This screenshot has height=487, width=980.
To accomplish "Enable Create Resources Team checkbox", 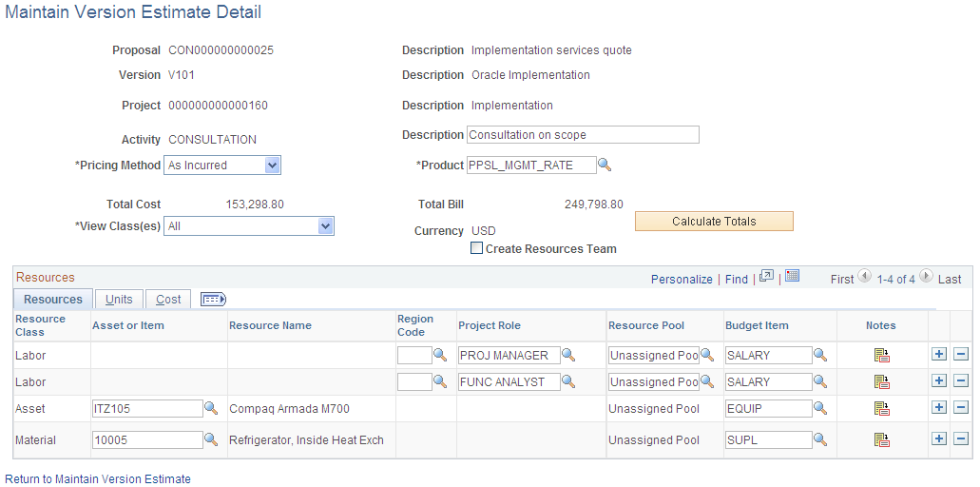I will (x=477, y=248).
